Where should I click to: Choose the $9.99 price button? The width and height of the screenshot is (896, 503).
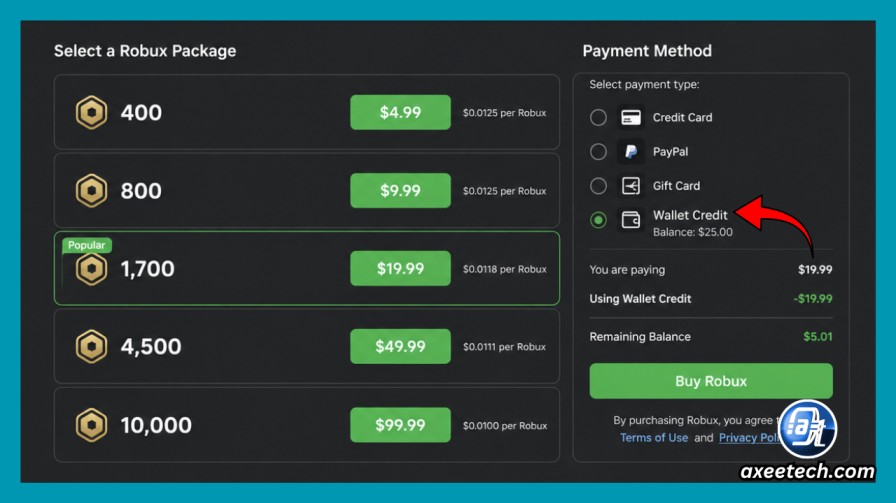tap(401, 190)
